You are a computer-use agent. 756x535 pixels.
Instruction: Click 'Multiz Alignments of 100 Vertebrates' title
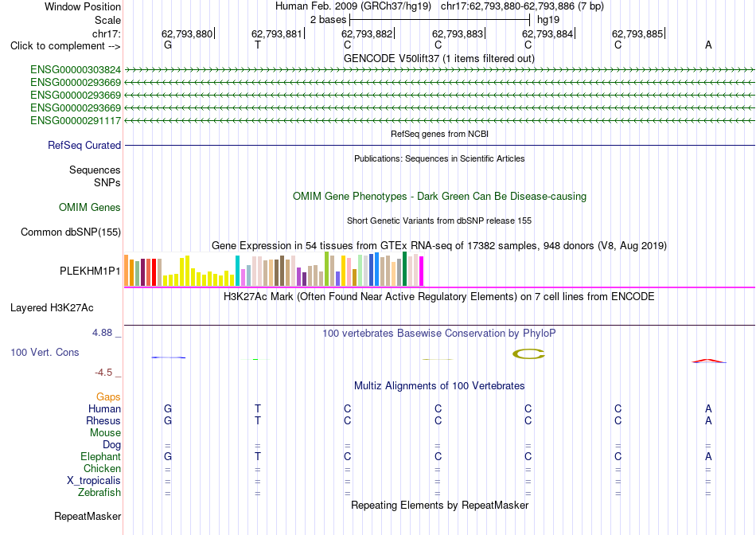439,386
